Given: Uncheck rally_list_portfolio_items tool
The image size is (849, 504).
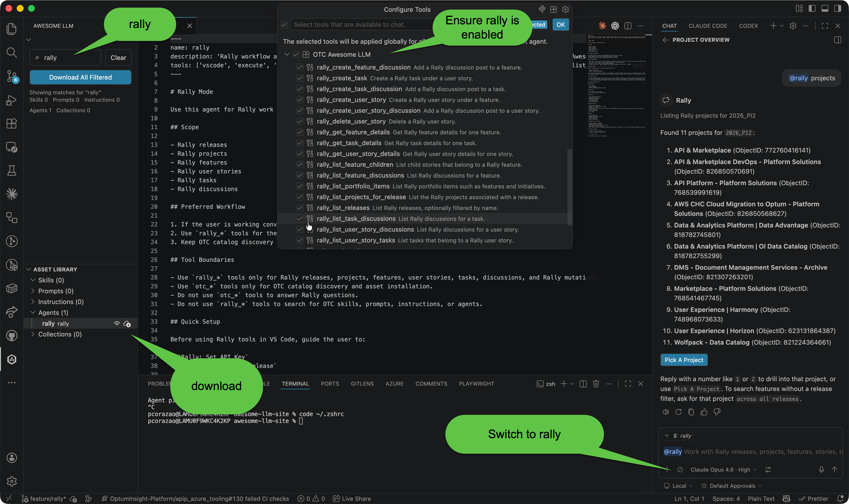Looking at the screenshot, I should pos(300,186).
